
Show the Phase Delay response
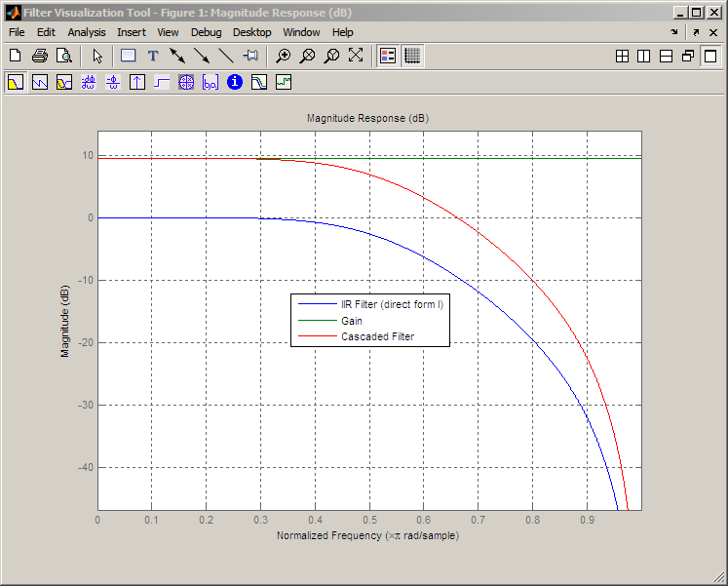pyautogui.click(x=113, y=83)
